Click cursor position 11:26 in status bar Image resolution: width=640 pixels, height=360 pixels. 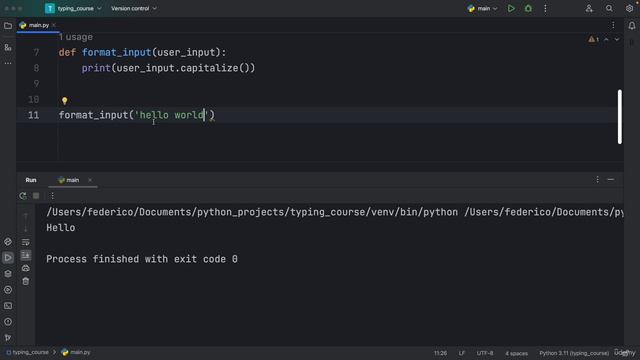click(x=440, y=353)
